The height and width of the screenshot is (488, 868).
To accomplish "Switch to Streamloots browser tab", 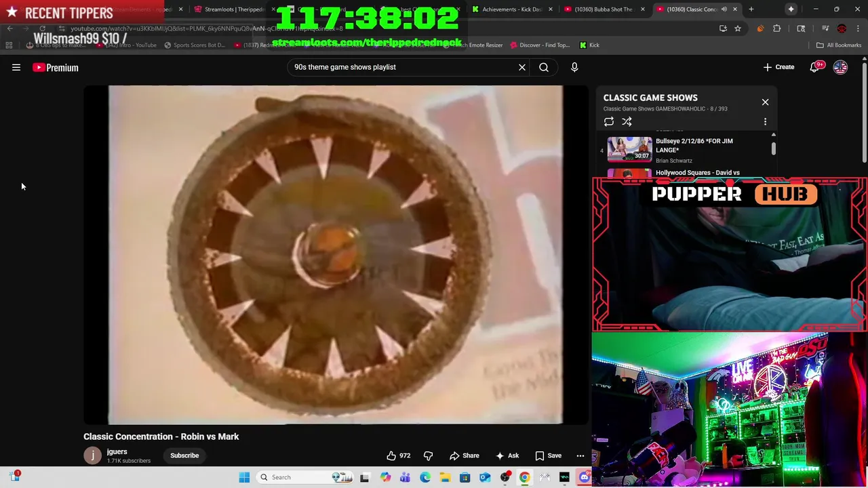I will (x=235, y=9).
